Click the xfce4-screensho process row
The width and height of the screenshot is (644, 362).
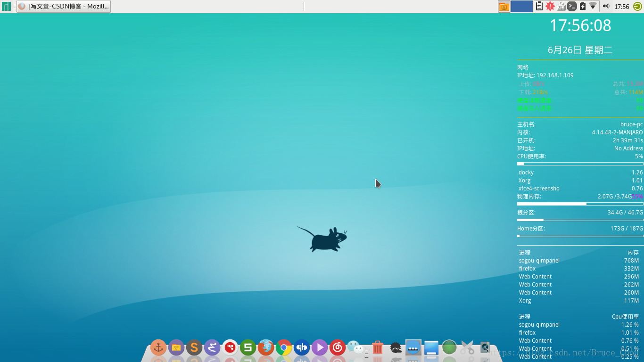(x=580, y=189)
